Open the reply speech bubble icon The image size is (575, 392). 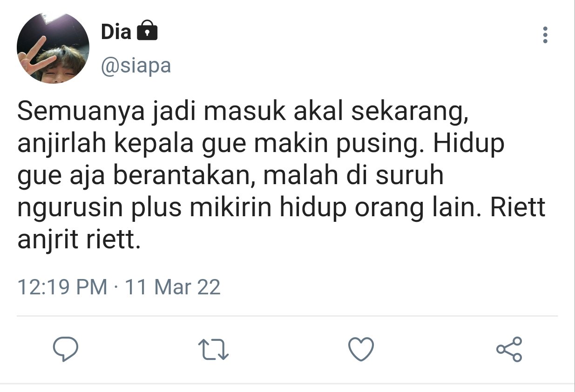coord(65,349)
